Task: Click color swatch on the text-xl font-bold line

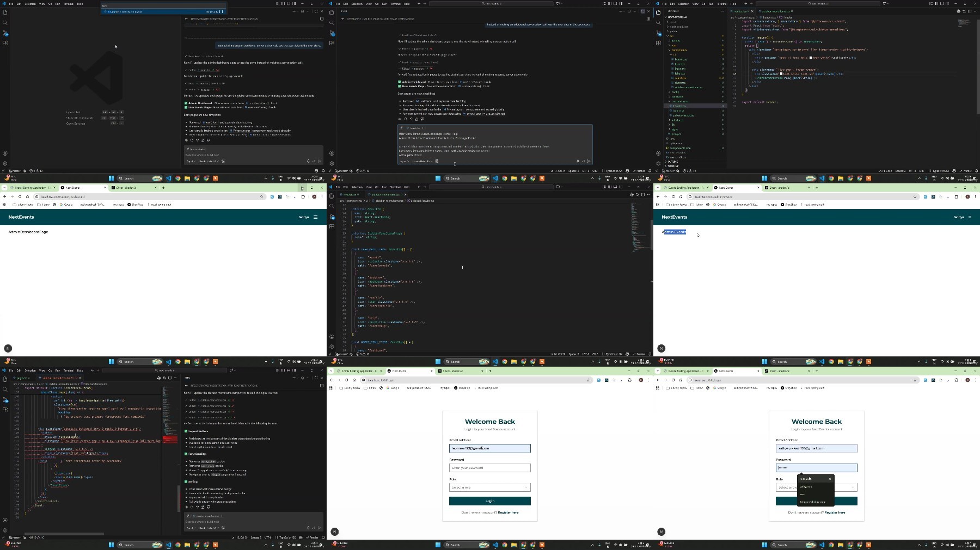Action: 811,58
